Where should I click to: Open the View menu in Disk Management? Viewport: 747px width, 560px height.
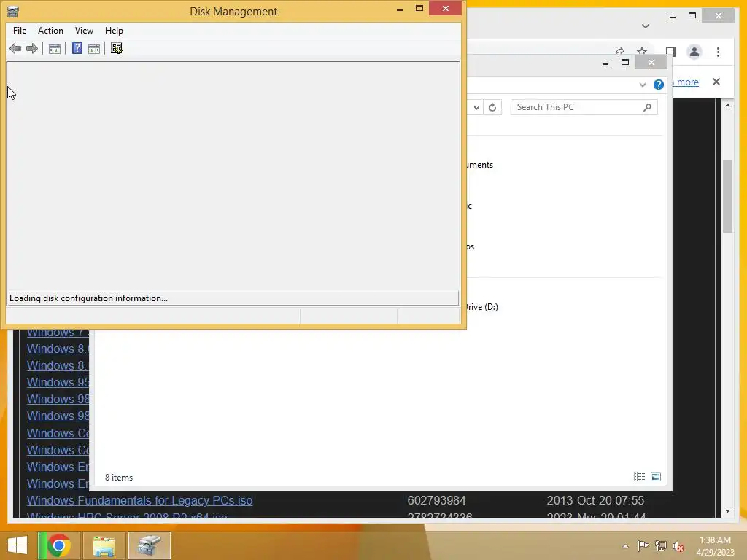tap(84, 31)
